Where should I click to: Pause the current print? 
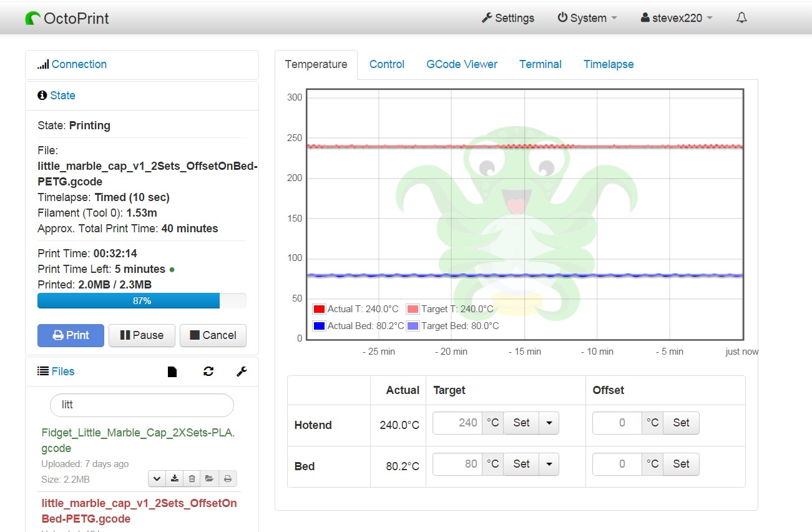[142, 335]
